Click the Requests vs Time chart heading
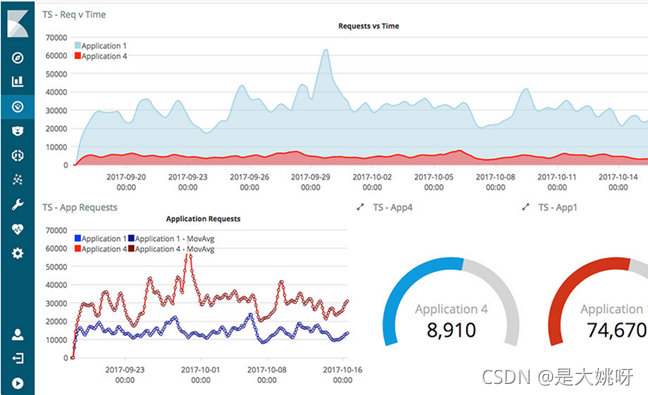 (x=369, y=26)
